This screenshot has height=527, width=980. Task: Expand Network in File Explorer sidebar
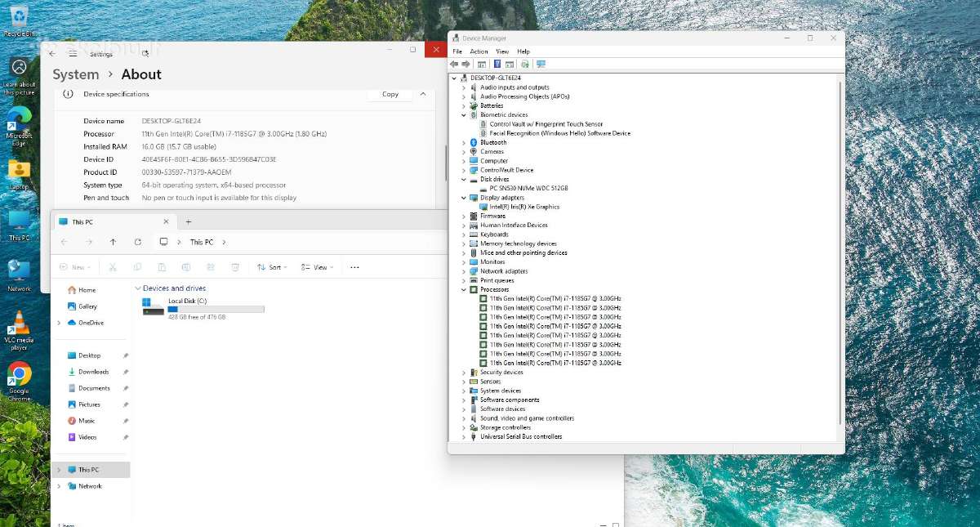pyautogui.click(x=59, y=486)
